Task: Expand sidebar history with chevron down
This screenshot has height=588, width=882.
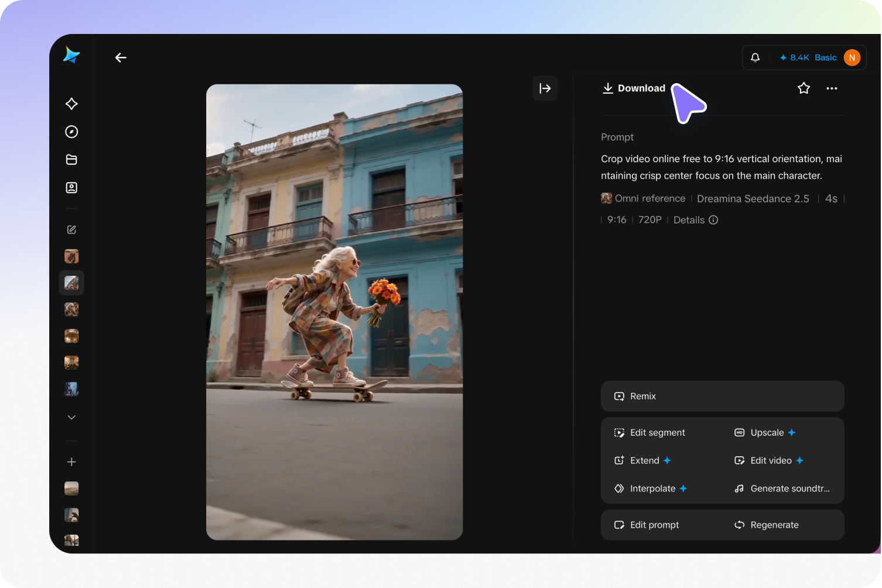Action: point(71,418)
